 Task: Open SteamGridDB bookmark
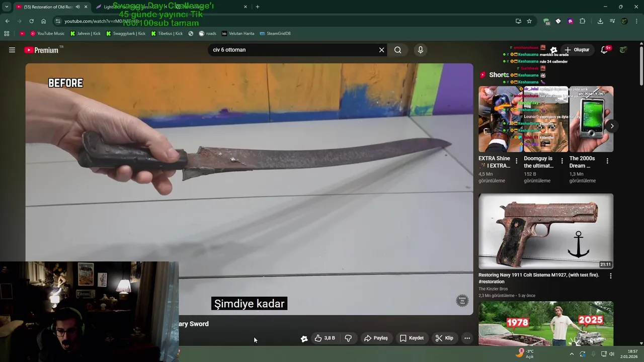pos(275,34)
